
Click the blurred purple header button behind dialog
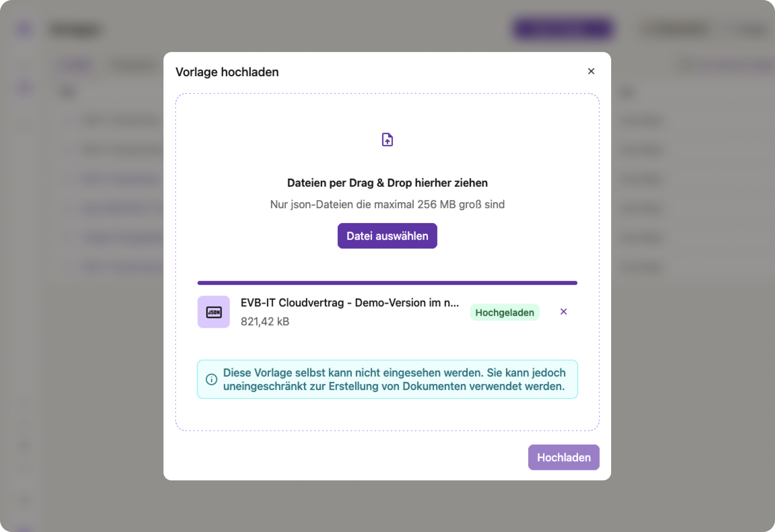pos(563,29)
